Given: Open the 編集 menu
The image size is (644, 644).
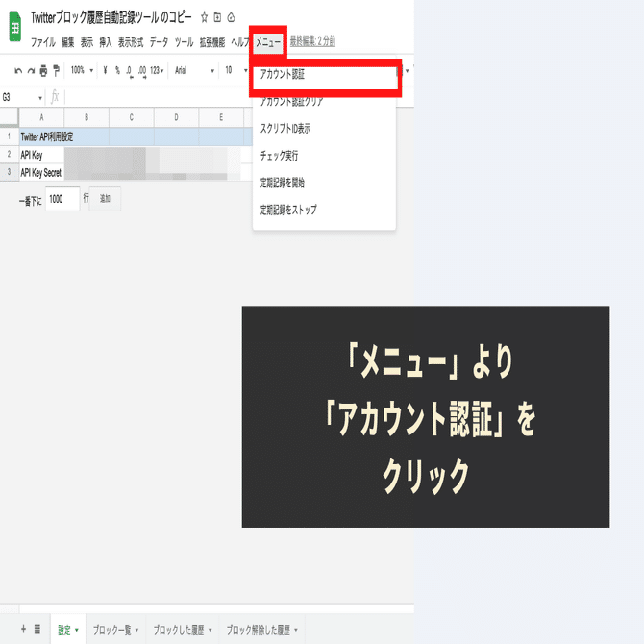Looking at the screenshot, I should tap(68, 42).
